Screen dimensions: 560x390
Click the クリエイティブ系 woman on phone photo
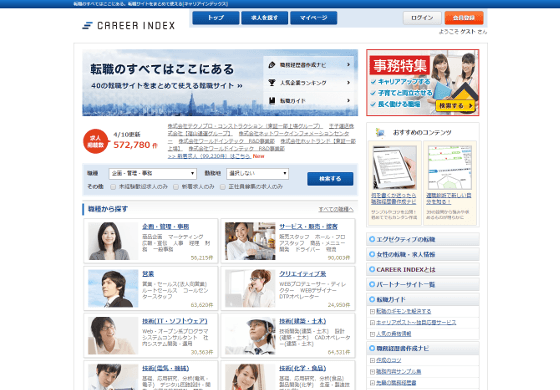click(x=250, y=289)
